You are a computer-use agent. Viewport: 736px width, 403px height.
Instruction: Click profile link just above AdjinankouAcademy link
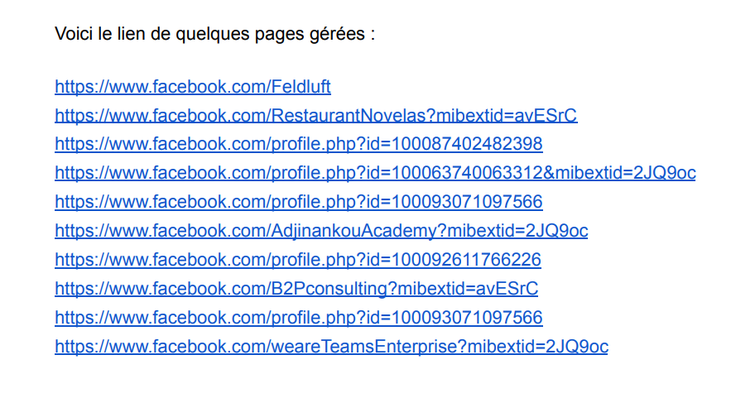[298, 202]
